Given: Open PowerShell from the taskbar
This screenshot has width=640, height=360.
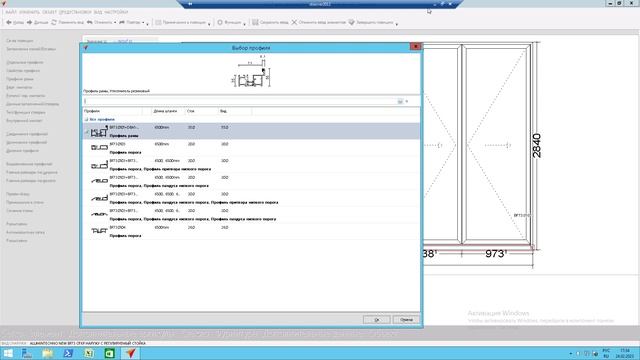Looking at the screenshot, I should pos(68,353).
